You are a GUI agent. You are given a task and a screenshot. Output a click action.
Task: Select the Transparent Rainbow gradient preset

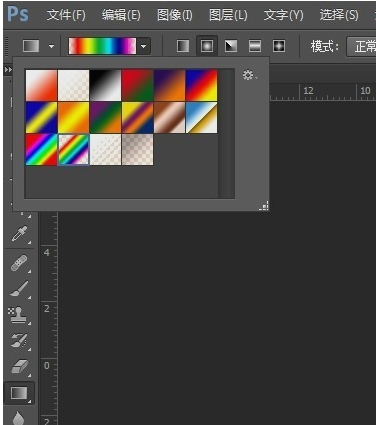click(x=73, y=149)
